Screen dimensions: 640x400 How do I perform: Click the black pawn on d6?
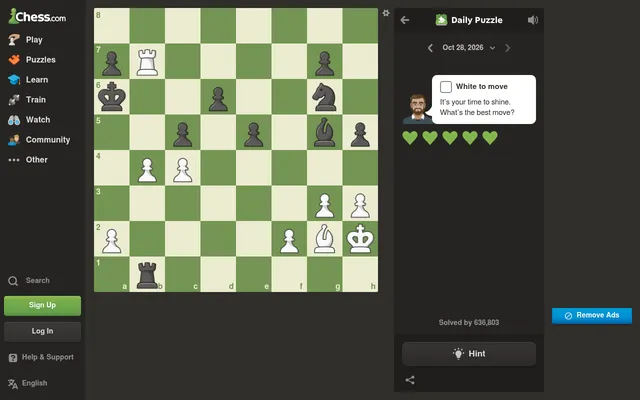[218, 99]
